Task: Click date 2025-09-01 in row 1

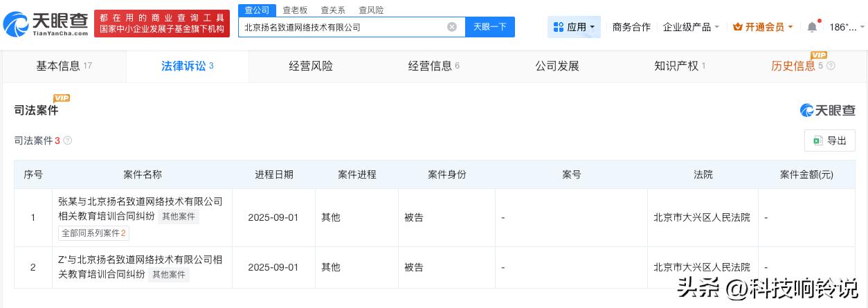Action: pyautogui.click(x=273, y=217)
